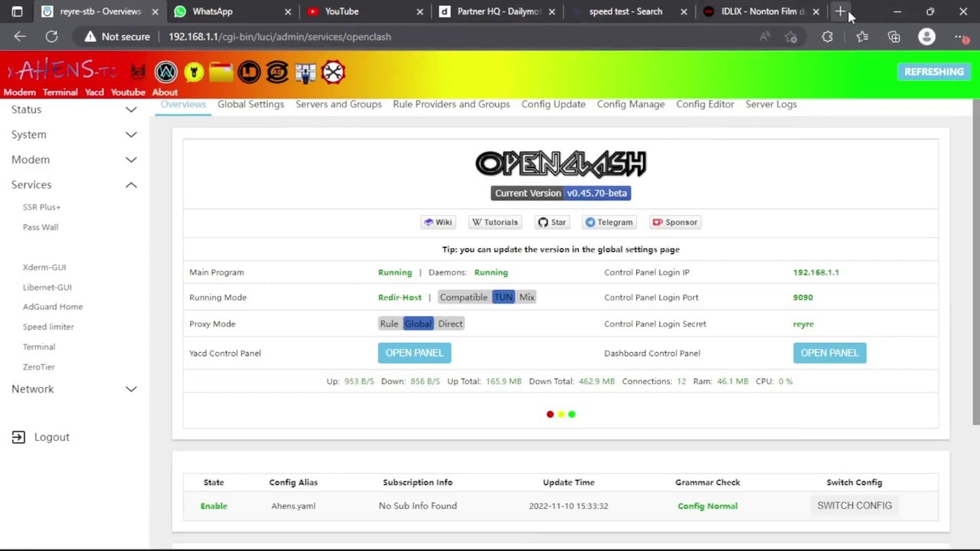Open AdGuard Home in sidebar
This screenshot has height=551, width=980.
point(53,307)
